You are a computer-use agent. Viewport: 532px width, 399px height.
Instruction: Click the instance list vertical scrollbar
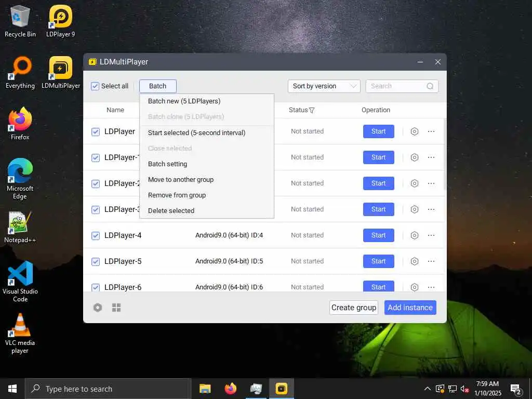click(x=445, y=154)
